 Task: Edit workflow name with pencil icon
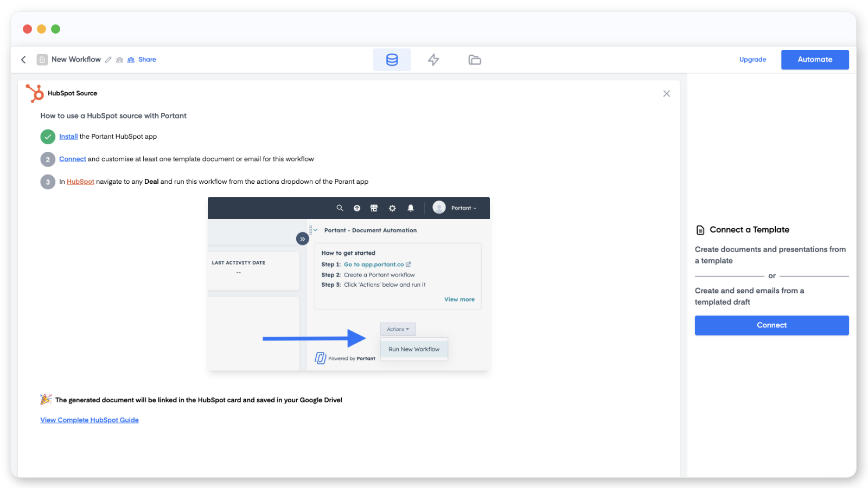[108, 60]
